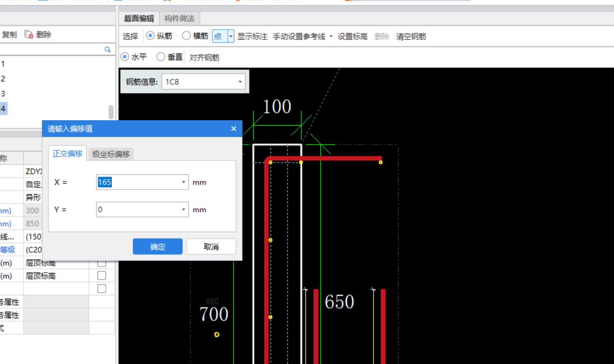Click rebar point at right end of top bar
Image resolution: width=614 pixels, height=364 pixels.
[380, 162]
